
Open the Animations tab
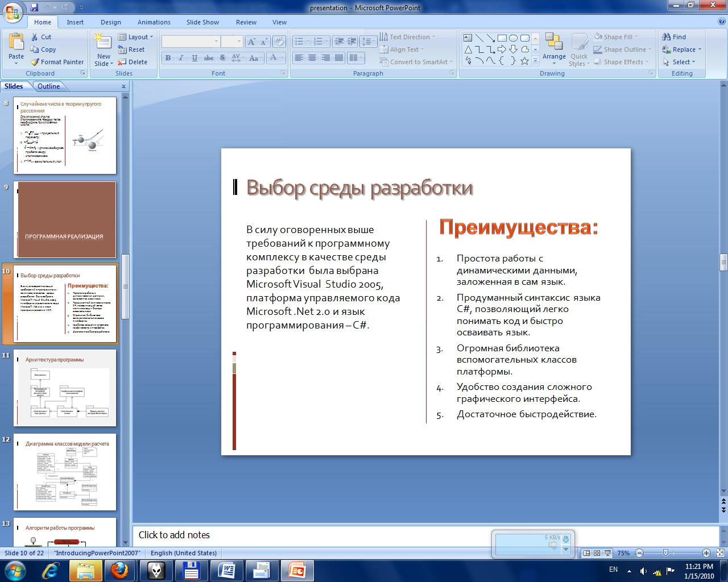154,22
